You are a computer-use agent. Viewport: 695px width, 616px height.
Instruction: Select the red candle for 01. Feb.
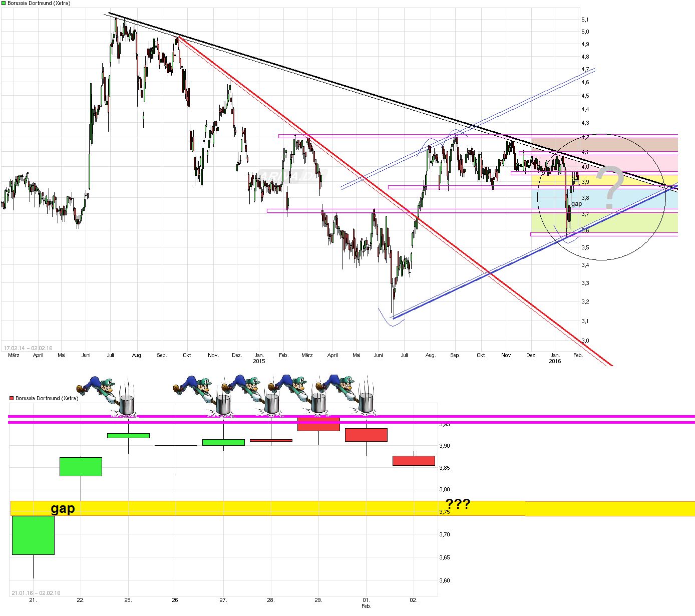pos(366,435)
